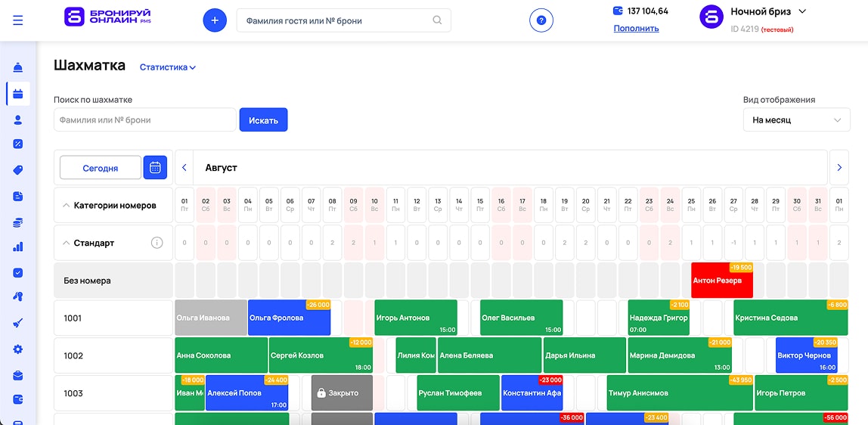The height and width of the screenshot is (425, 868).
Task: Open the Алексей Попов booking
Action: pos(247,393)
